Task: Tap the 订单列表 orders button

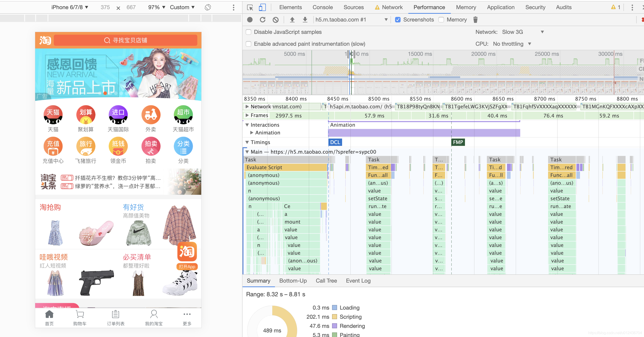Action: [x=116, y=318]
